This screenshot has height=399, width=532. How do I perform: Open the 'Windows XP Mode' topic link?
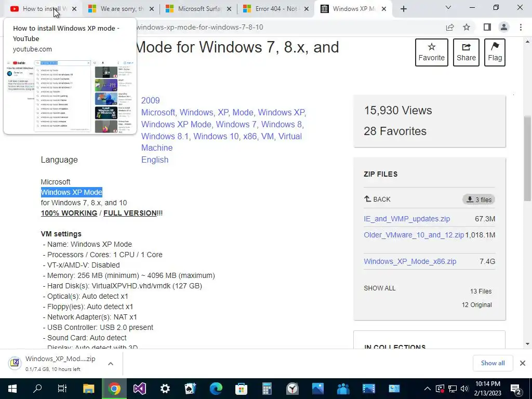tap(176, 124)
